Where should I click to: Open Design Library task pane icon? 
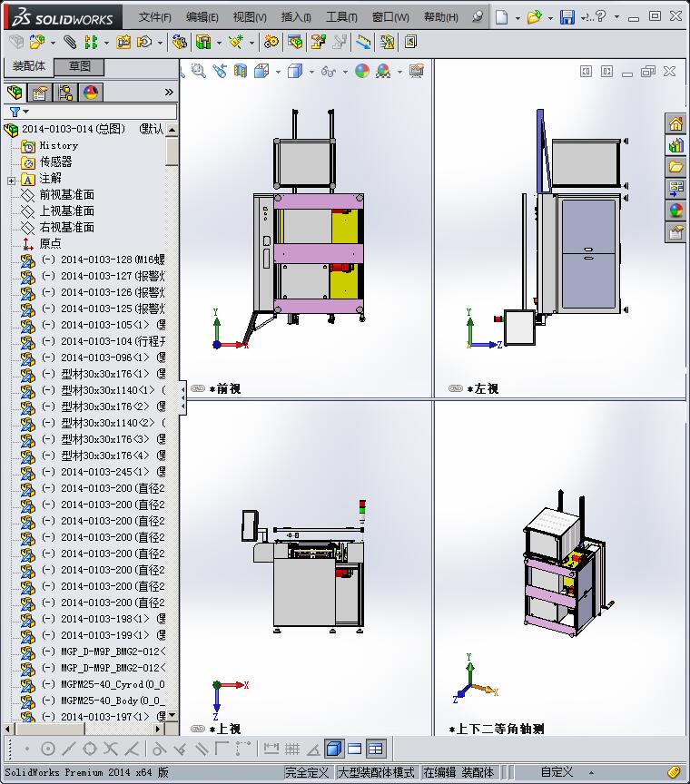pyautogui.click(x=676, y=145)
